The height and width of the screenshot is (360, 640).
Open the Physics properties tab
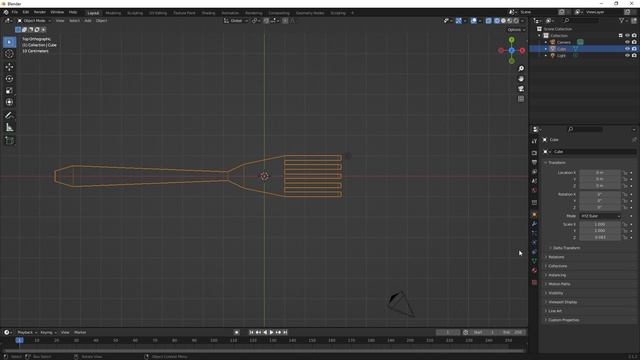[x=534, y=243]
